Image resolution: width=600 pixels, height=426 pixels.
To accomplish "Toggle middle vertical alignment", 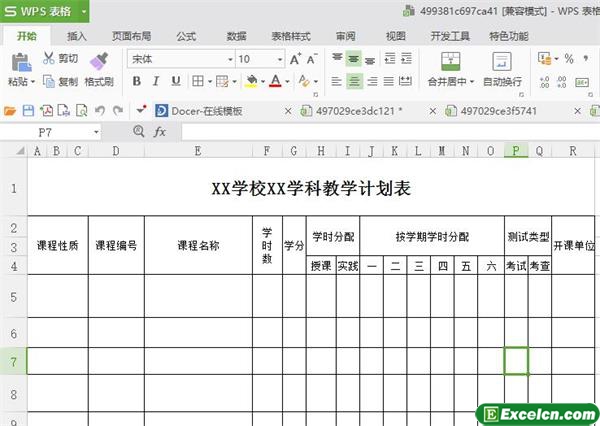I will [354, 59].
